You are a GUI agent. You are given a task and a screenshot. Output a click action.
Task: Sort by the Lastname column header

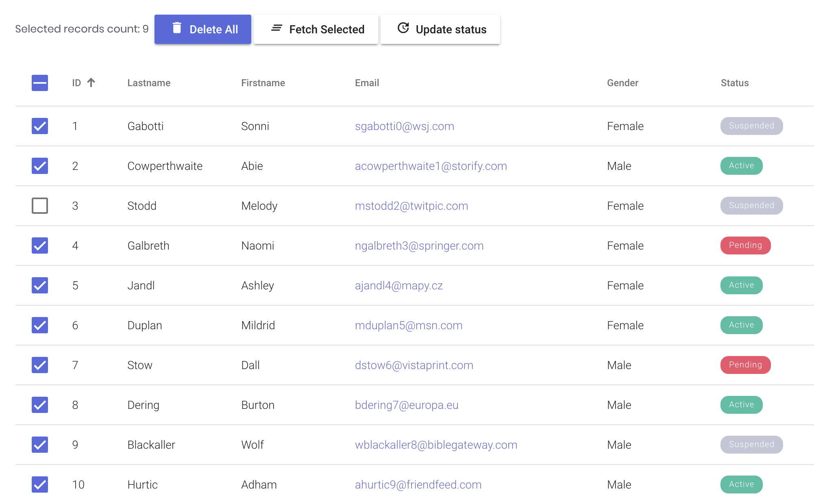pos(149,83)
